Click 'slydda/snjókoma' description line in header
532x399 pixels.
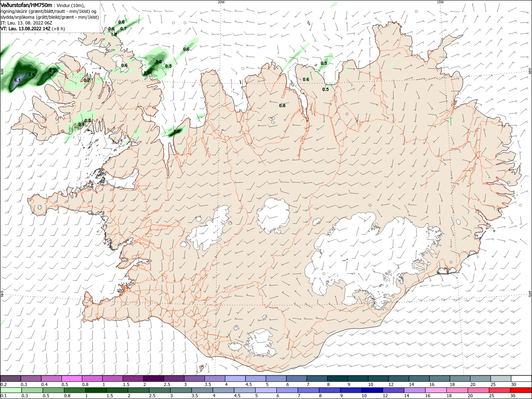[49, 17]
